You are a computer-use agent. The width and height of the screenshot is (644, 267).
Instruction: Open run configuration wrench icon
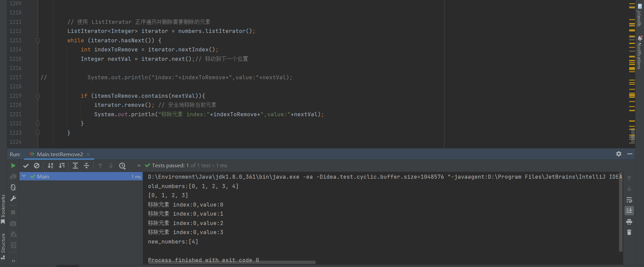(x=13, y=198)
